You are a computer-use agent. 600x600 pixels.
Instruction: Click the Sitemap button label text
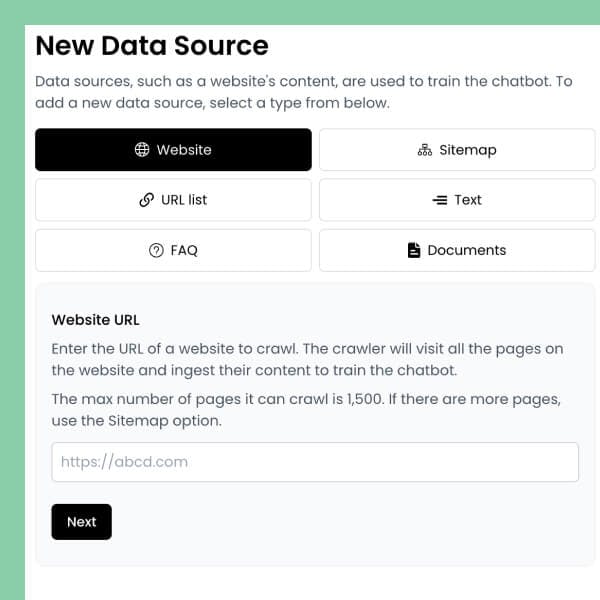(468, 150)
